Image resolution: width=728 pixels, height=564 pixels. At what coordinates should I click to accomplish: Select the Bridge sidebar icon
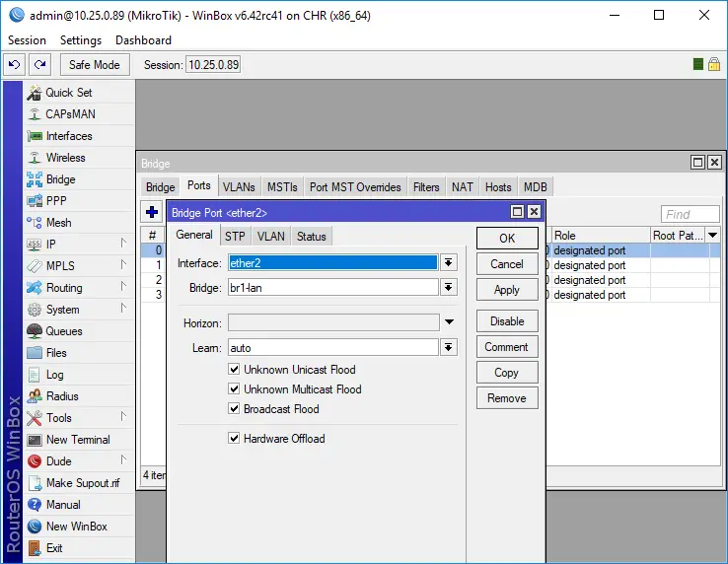coord(35,179)
